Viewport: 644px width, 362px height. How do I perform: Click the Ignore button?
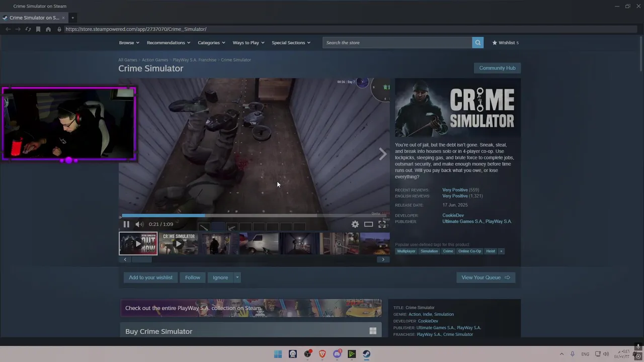pos(220,278)
